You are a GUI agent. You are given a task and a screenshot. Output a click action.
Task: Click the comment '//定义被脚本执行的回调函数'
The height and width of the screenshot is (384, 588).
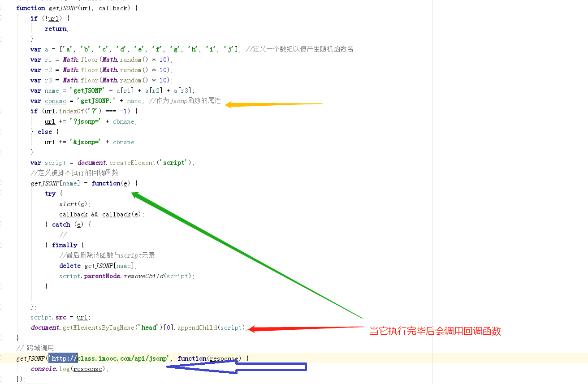74,173
